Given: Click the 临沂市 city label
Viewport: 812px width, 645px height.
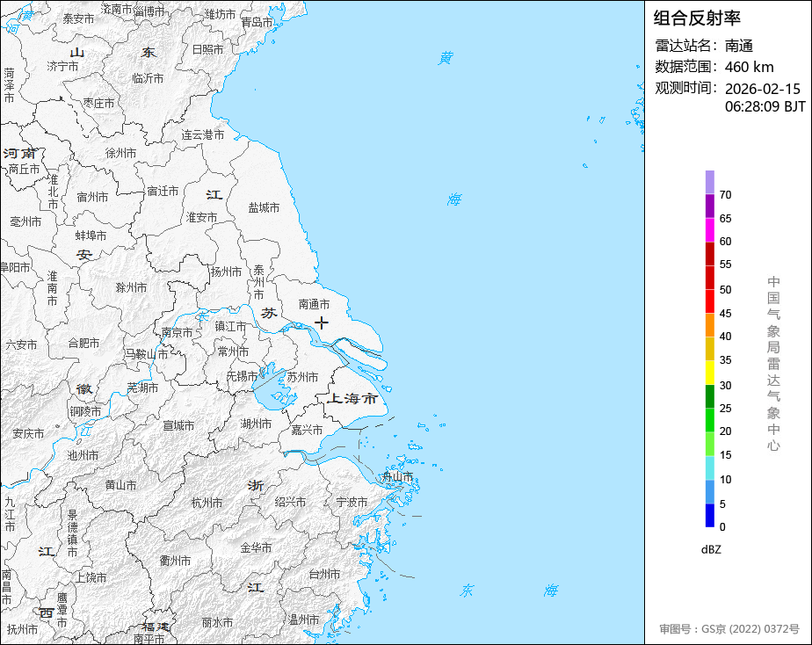Looking at the screenshot, I should (x=148, y=78).
